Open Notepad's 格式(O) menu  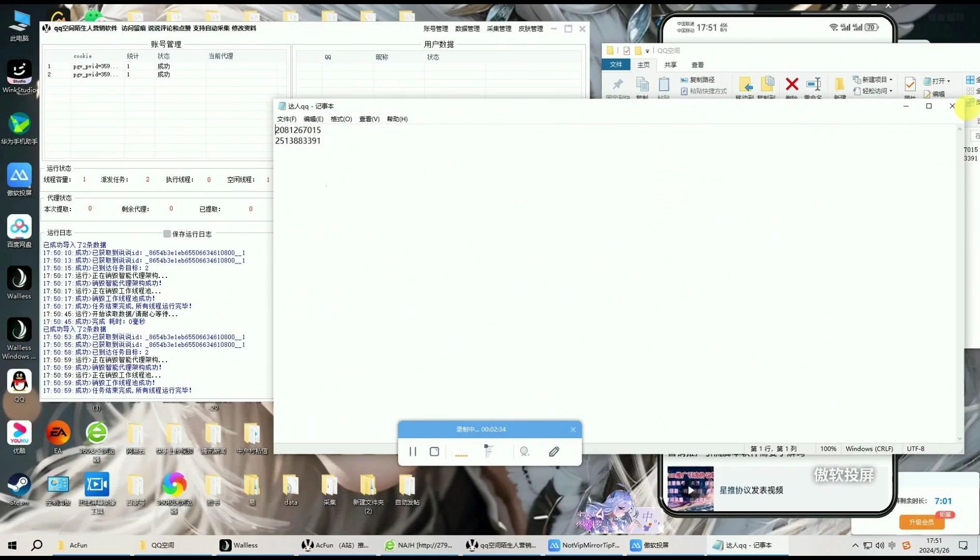(341, 119)
